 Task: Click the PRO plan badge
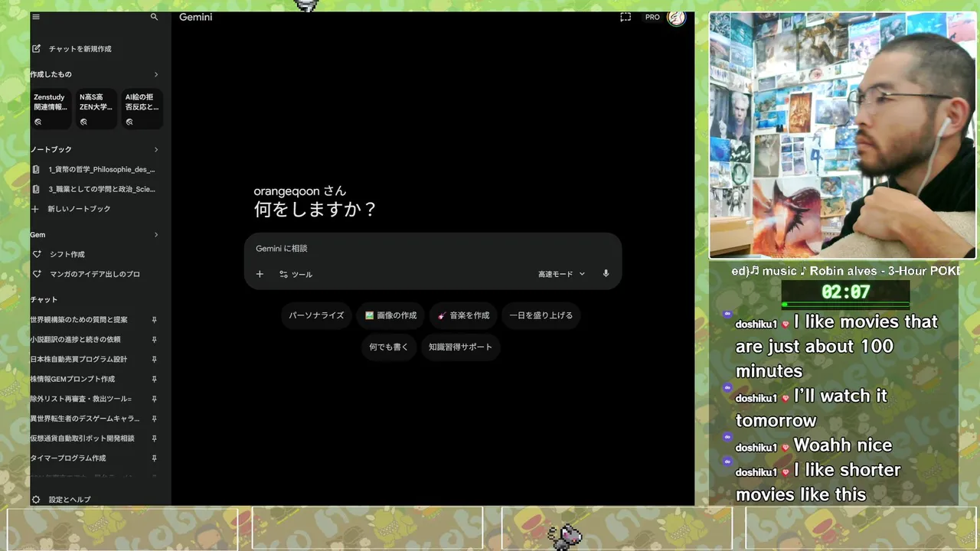coord(652,17)
